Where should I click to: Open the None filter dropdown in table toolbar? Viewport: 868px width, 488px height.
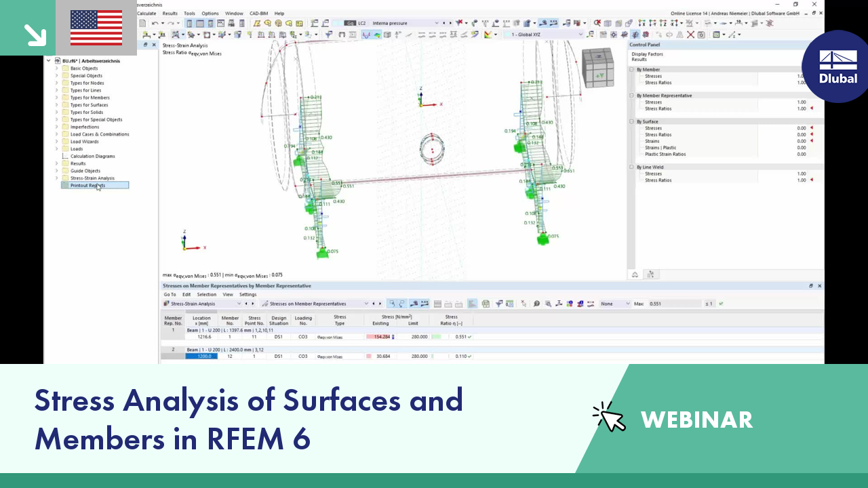[627, 304]
